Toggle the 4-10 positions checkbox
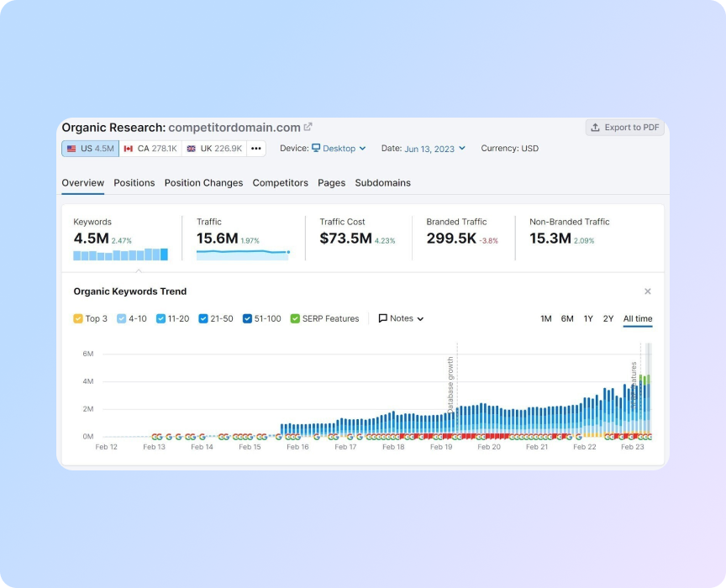726x588 pixels. click(122, 318)
